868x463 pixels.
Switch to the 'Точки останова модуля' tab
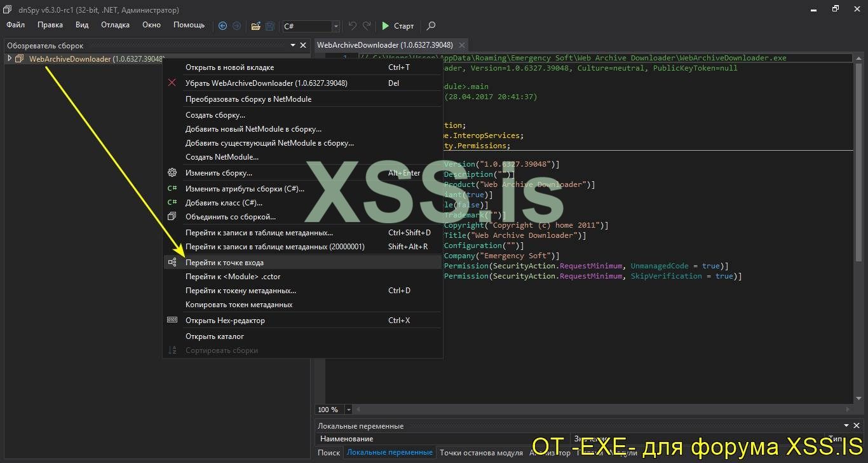pyautogui.click(x=482, y=453)
